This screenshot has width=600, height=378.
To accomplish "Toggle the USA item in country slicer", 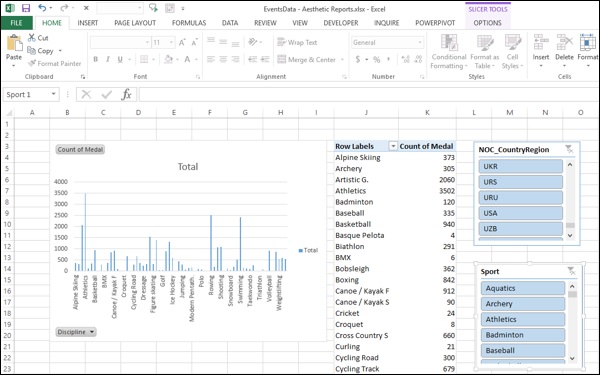I will [520, 213].
